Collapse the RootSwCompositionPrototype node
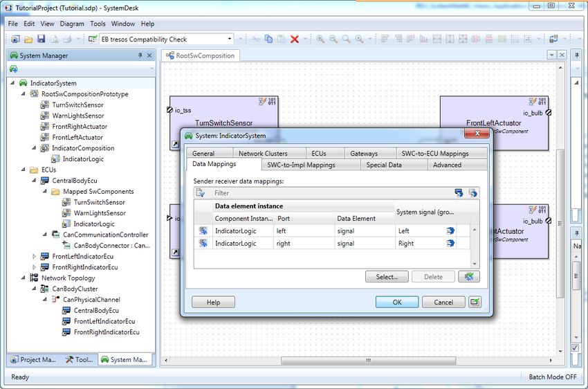 [24, 93]
